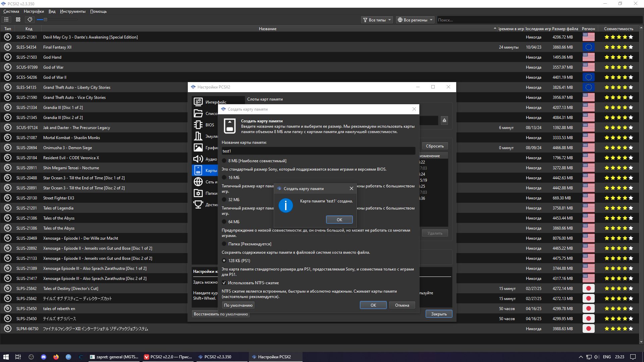Screen dimensions: 644x362
Task: Toggle Использовать NTFS-сжатие checkbox
Action: (x=224, y=283)
